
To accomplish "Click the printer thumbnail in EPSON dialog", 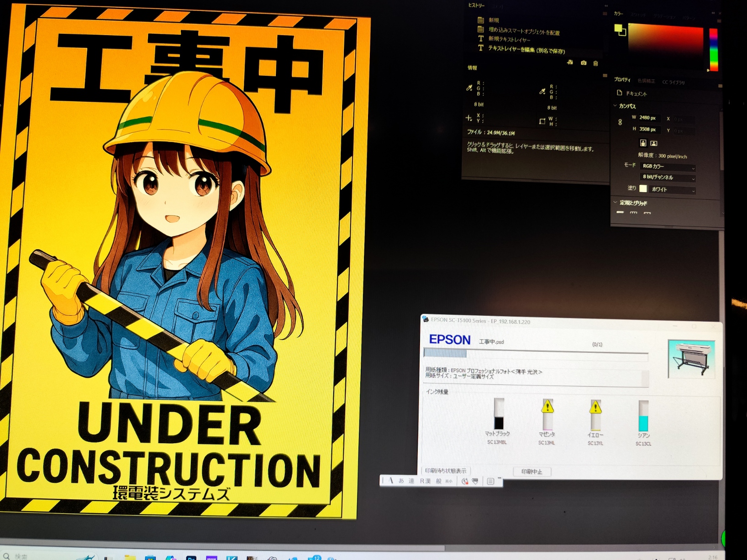I will [x=691, y=359].
